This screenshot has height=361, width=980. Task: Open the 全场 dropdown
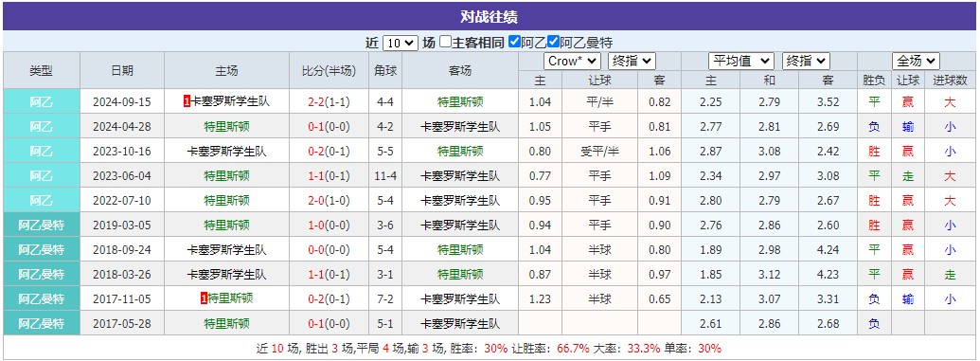point(917,61)
